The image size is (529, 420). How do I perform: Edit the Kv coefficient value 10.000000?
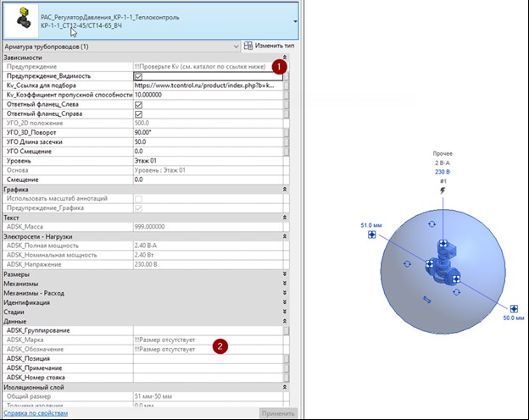[209, 95]
